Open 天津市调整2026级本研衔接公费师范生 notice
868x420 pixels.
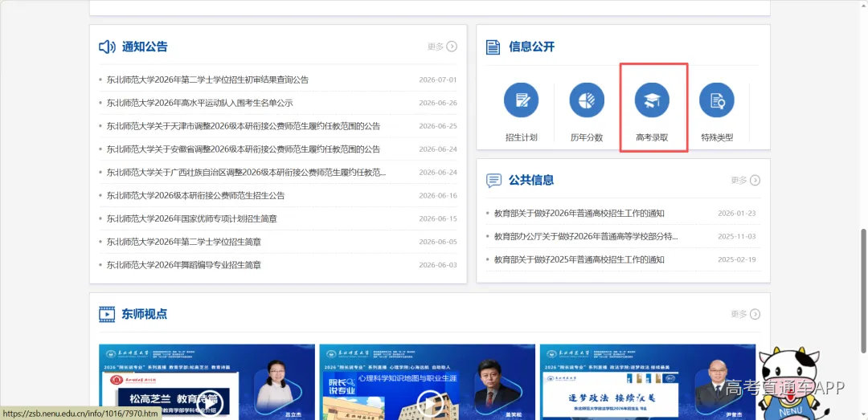pyautogui.click(x=244, y=126)
